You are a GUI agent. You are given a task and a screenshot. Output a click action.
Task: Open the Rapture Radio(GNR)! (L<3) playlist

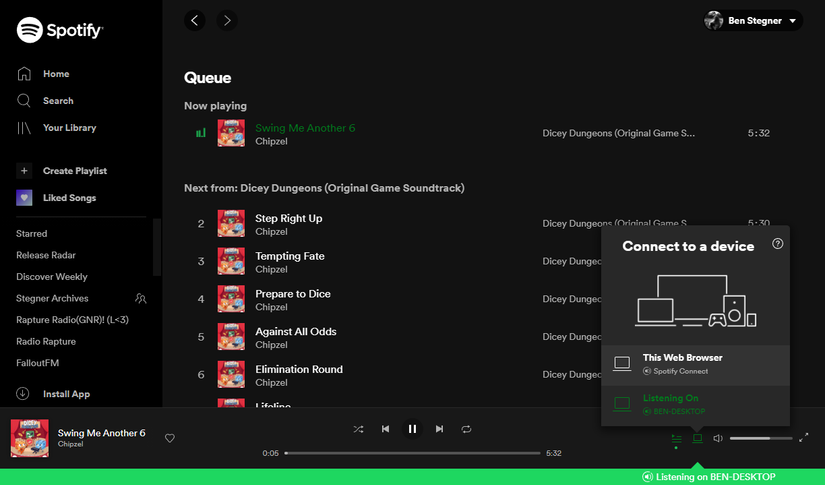pyautogui.click(x=72, y=320)
